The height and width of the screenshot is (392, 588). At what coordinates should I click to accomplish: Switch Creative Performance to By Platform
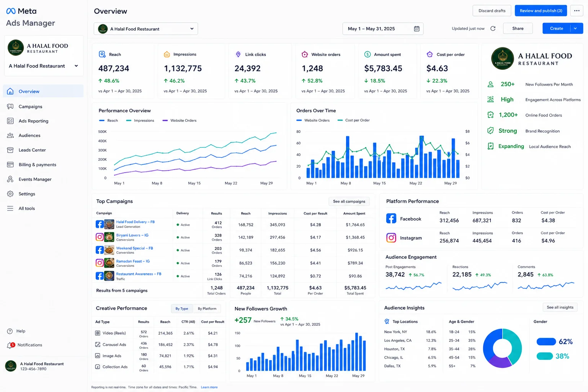(x=207, y=309)
